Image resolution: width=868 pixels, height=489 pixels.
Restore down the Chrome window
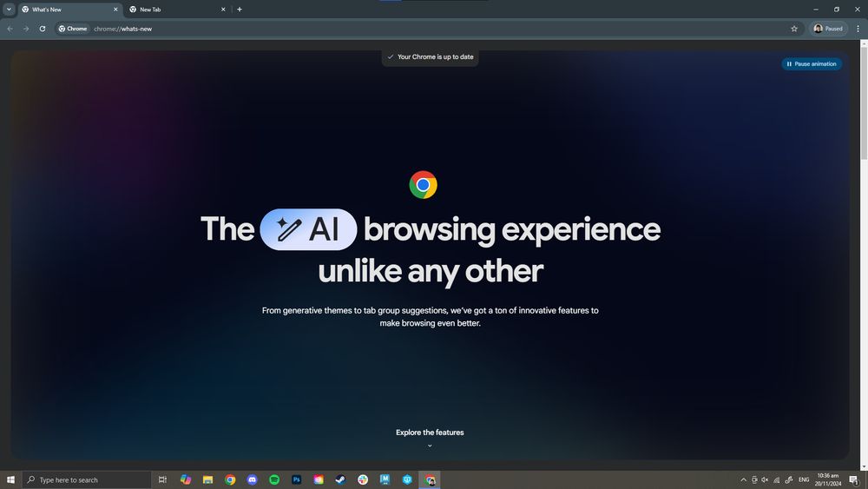837,10
